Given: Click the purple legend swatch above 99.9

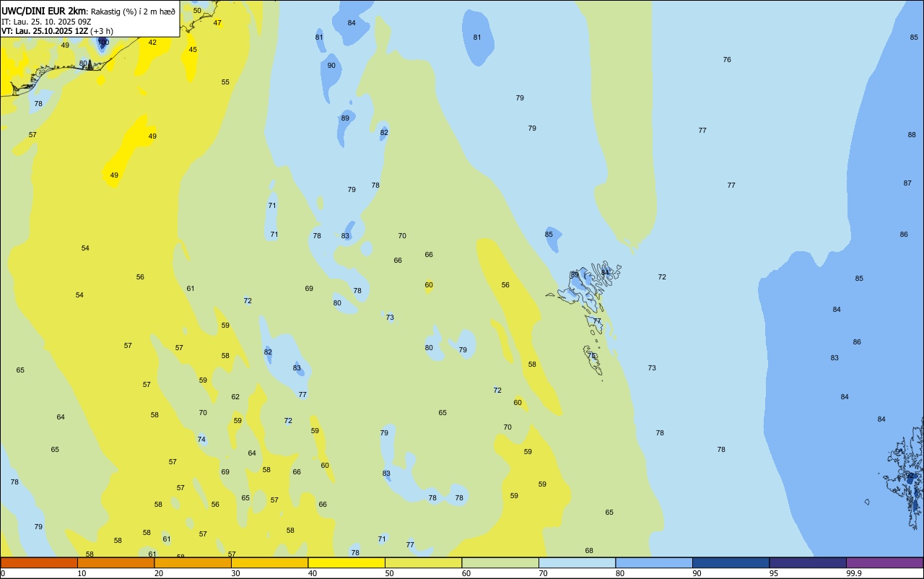Looking at the screenshot, I should pos(884,562).
